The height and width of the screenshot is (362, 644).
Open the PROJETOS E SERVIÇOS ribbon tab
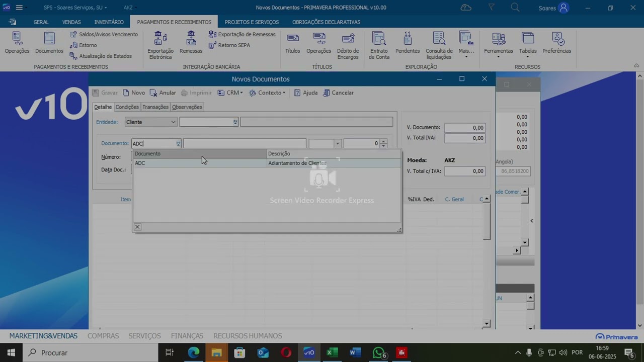[x=252, y=22]
